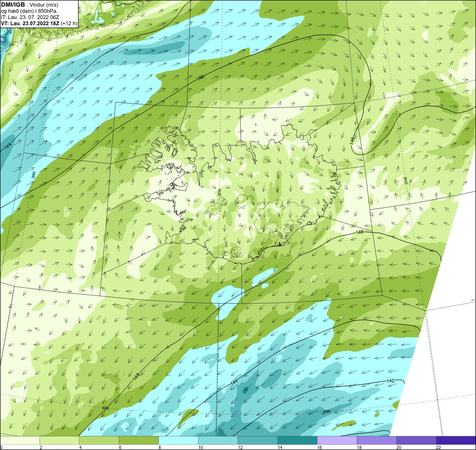
Task: Click the '10W' longitude label
Action: 406,181
